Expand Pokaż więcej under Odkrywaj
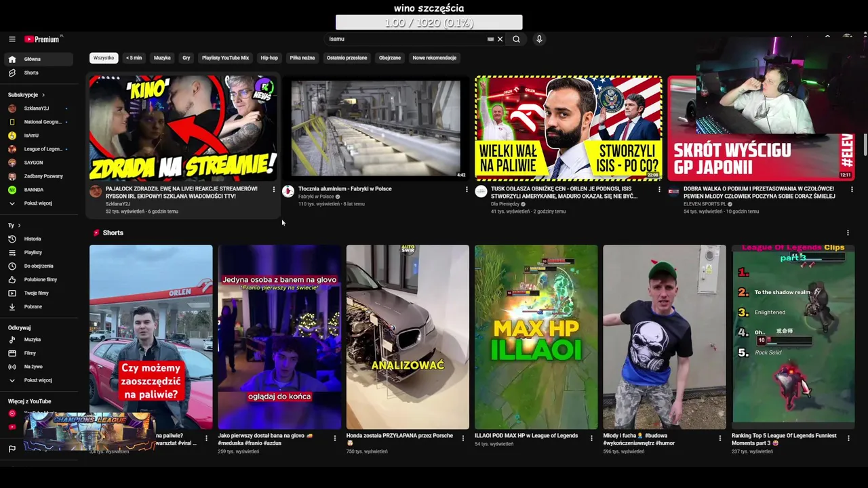Screen dimensions: 868x488 [x=39, y=380]
